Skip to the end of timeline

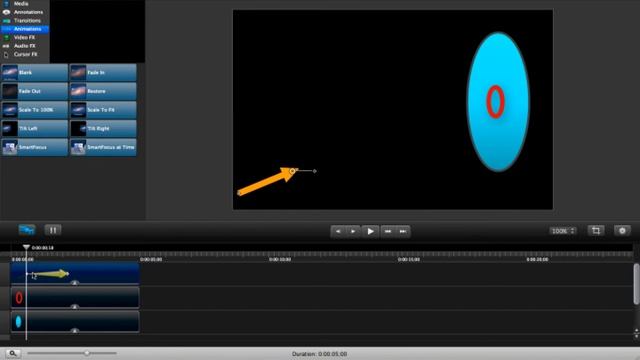403,231
